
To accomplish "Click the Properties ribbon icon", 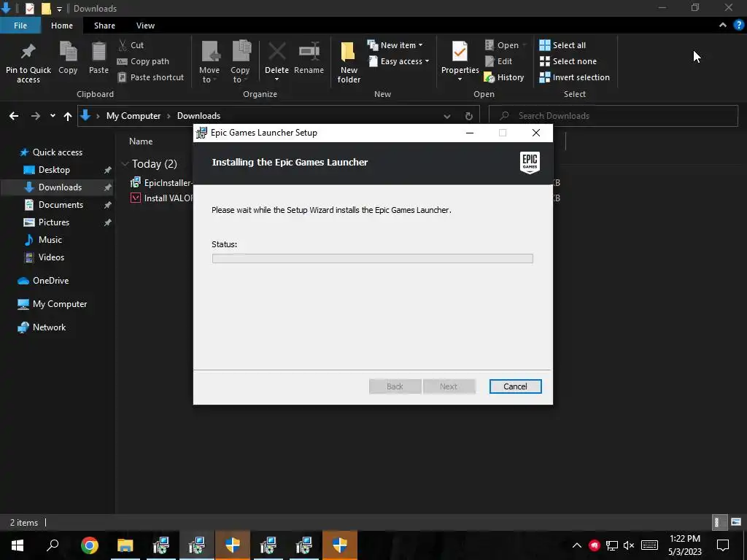I will click(460, 61).
